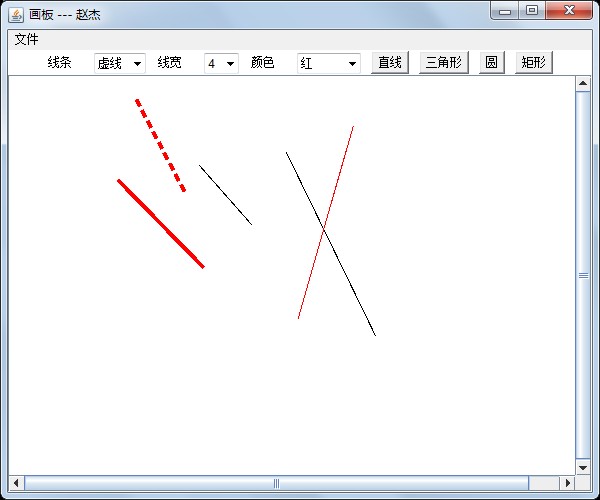600x500 pixels.
Task: Open the 文件 menu
Action: click(x=26, y=39)
